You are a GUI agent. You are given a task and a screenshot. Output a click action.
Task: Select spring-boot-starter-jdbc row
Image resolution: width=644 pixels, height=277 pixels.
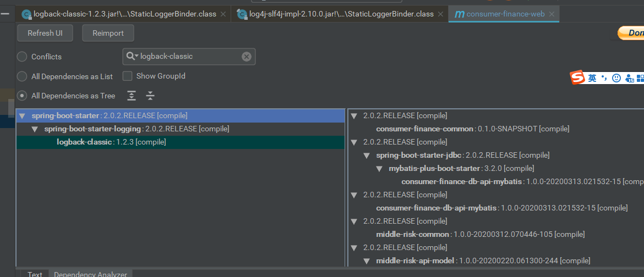point(462,155)
